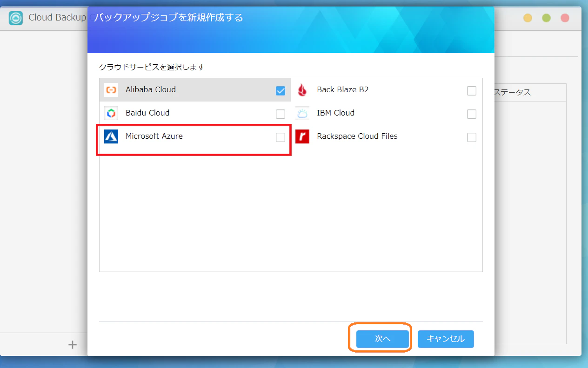
Task: Click the red close window button
Action: click(565, 18)
